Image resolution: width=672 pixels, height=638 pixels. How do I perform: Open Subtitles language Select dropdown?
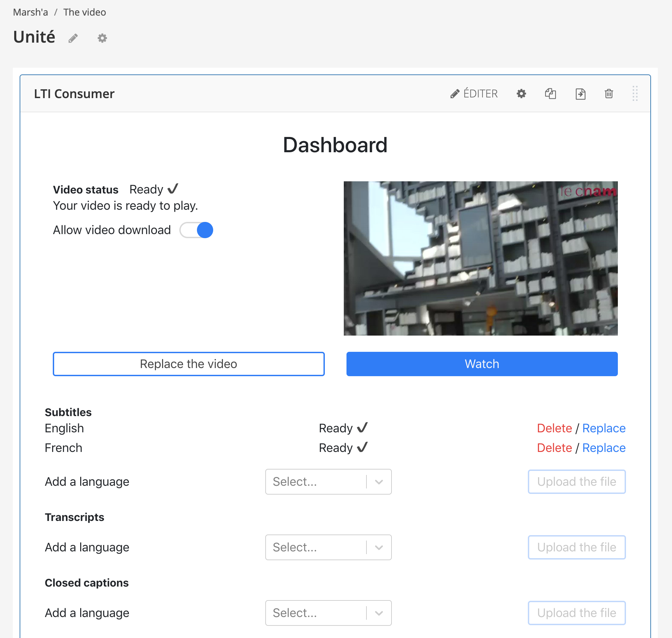click(x=328, y=482)
